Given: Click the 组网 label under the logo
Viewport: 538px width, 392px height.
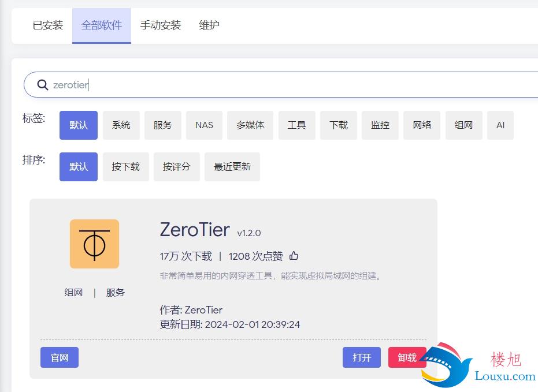Looking at the screenshot, I should [x=73, y=293].
